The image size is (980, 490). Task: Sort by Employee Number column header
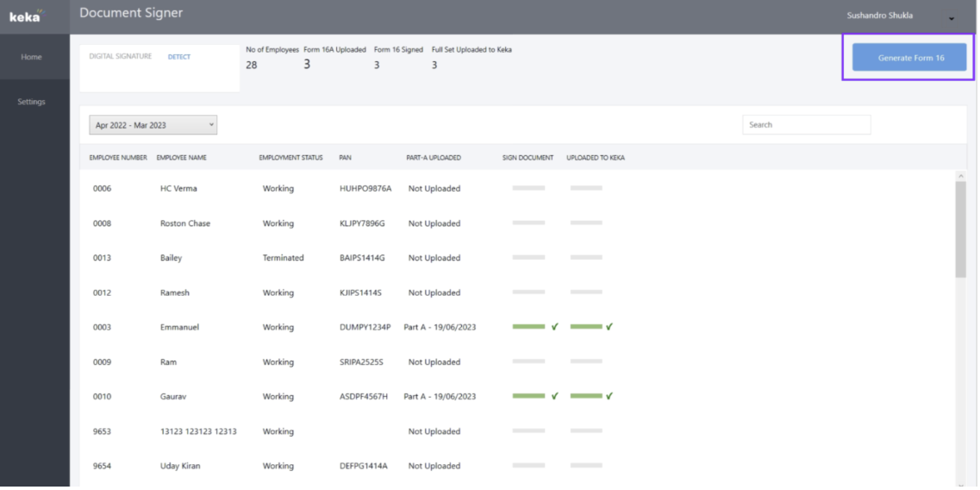coord(118,158)
